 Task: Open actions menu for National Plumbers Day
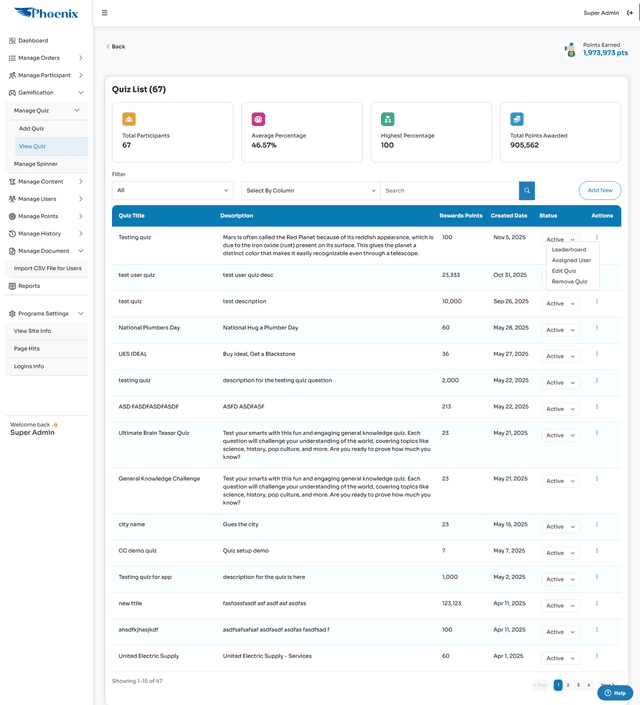click(x=597, y=328)
